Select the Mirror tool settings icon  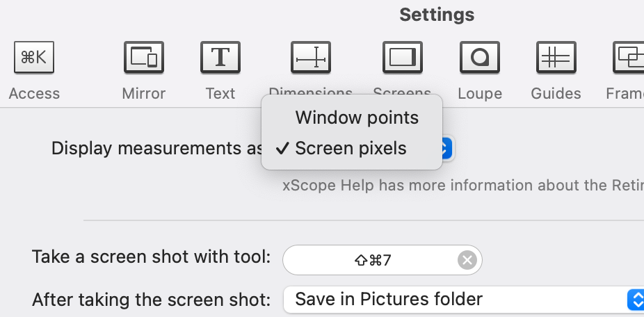pos(144,57)
